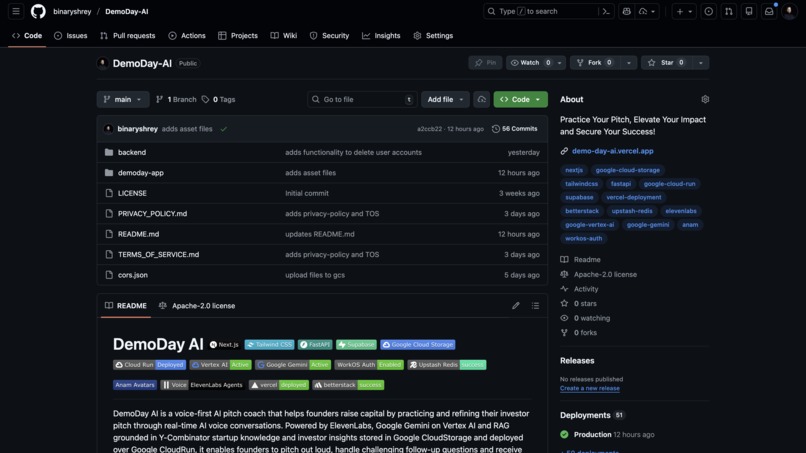Pin the repository with Pin button
The image size is (806, 453).
pyautogui.click(x=485, y=63)
